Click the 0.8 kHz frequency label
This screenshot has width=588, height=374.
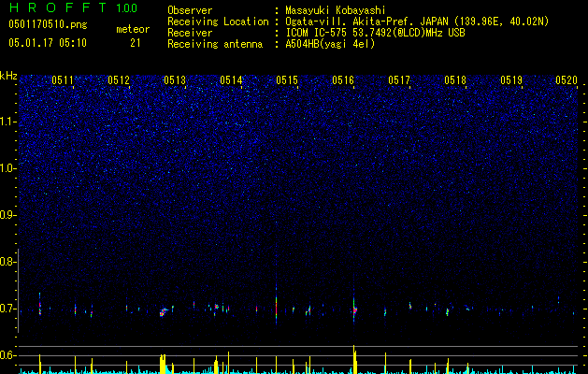(7, 262)
